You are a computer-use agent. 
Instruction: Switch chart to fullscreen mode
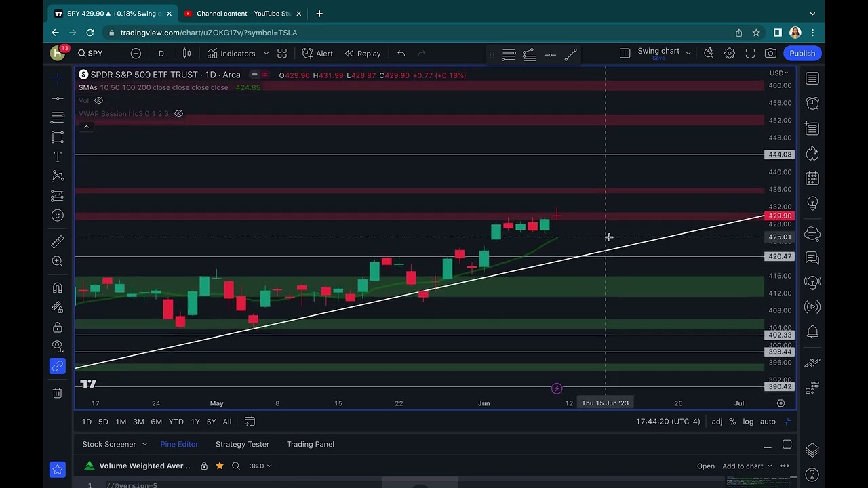coord(750,54)
